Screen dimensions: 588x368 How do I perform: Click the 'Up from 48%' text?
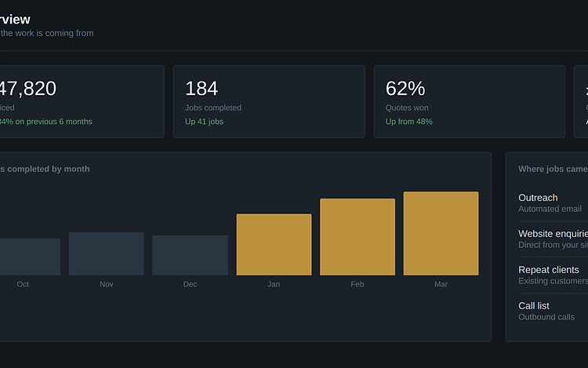tap(408, 122)
